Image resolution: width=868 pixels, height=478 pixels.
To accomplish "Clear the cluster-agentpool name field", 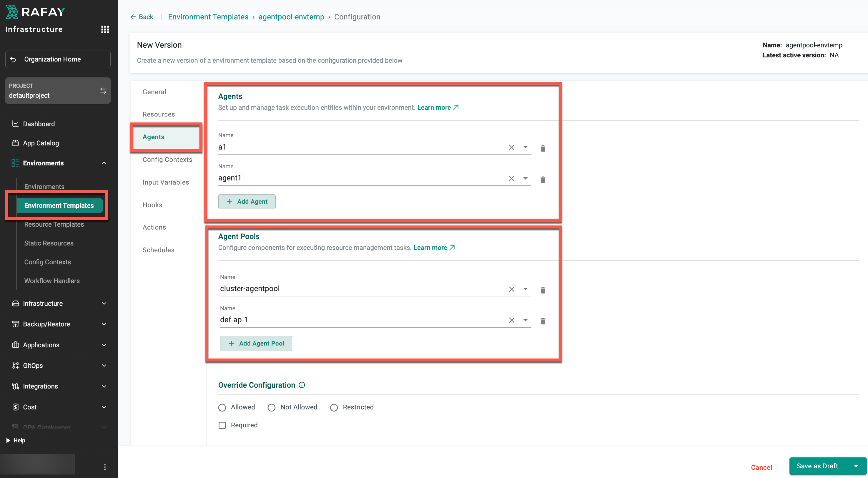I will point(511,289).
